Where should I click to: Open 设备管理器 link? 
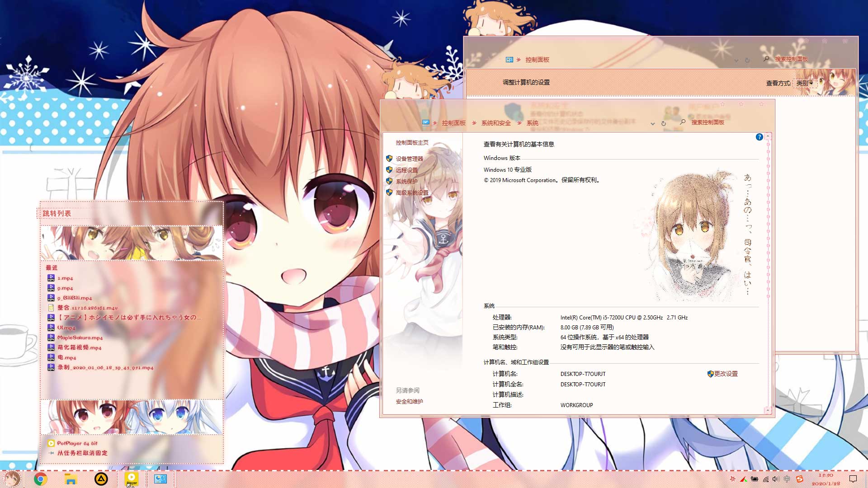tap(410, 159)
